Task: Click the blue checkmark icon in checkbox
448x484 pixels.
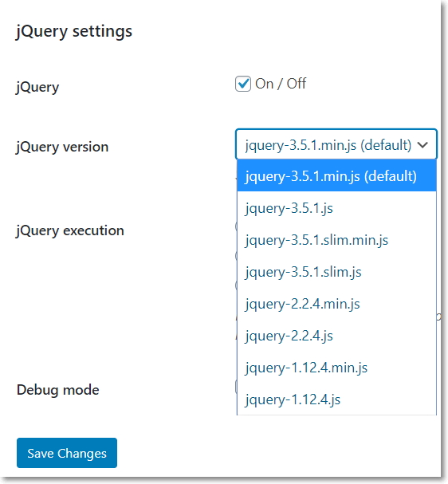Action: click(243, 83)
